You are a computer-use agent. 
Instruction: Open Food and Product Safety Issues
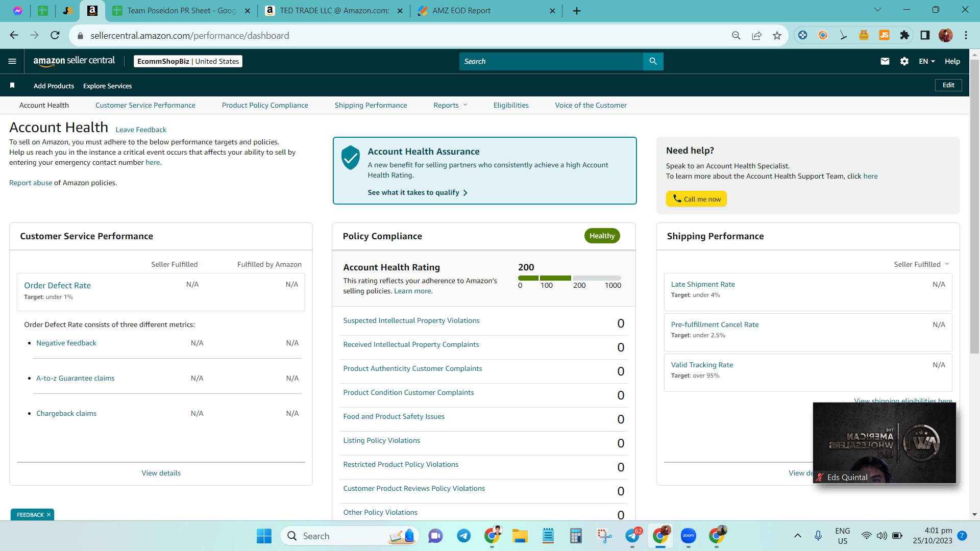(x=394, y=416)
